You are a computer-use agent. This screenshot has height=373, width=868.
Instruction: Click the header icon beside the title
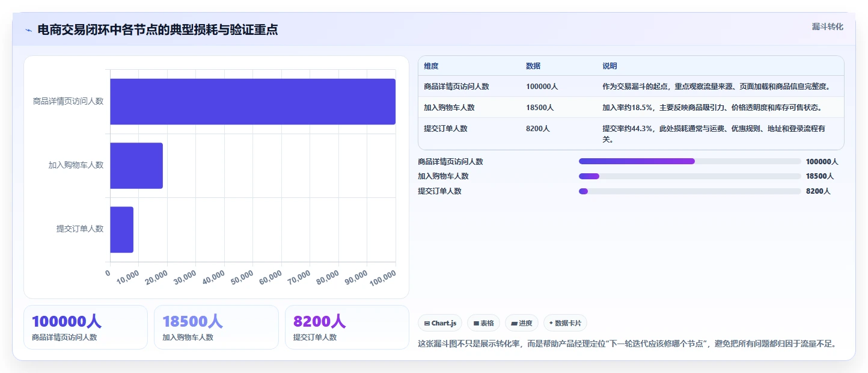coord(29,30)
